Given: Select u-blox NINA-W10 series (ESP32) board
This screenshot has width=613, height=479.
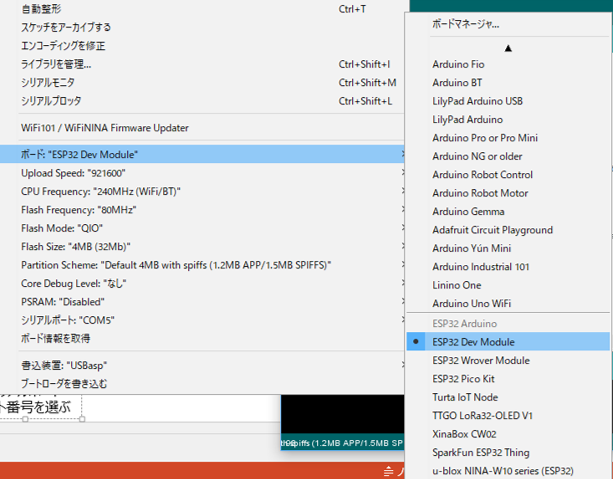Looking at the screenshot, I should 508,470.
